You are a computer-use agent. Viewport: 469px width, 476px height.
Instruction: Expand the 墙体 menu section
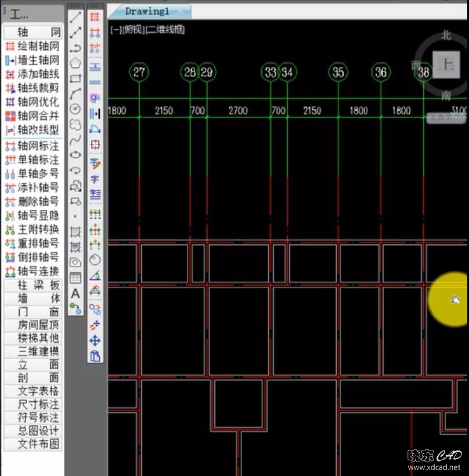33,298
